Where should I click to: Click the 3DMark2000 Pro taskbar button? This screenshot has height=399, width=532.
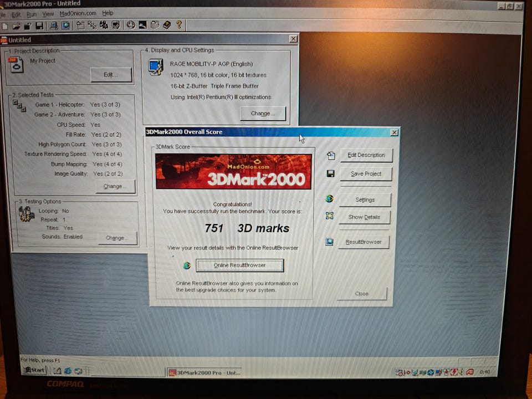[204, 372]
